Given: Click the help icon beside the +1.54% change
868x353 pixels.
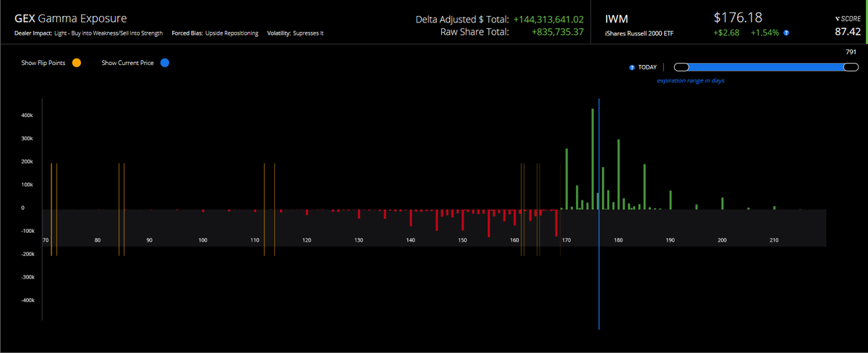Looking at the screenshot, I should pos(786,33).
